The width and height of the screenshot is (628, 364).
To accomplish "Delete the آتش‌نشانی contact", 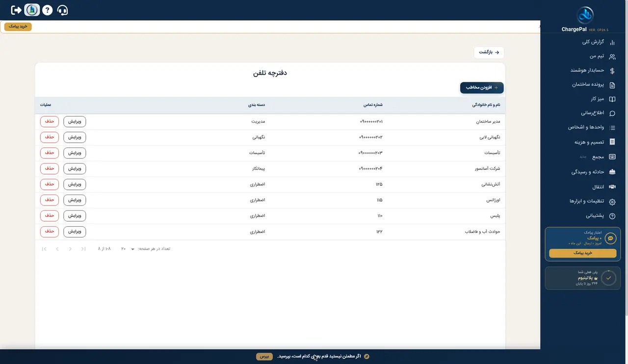I will pyautogui.click(x=50, y=184).
